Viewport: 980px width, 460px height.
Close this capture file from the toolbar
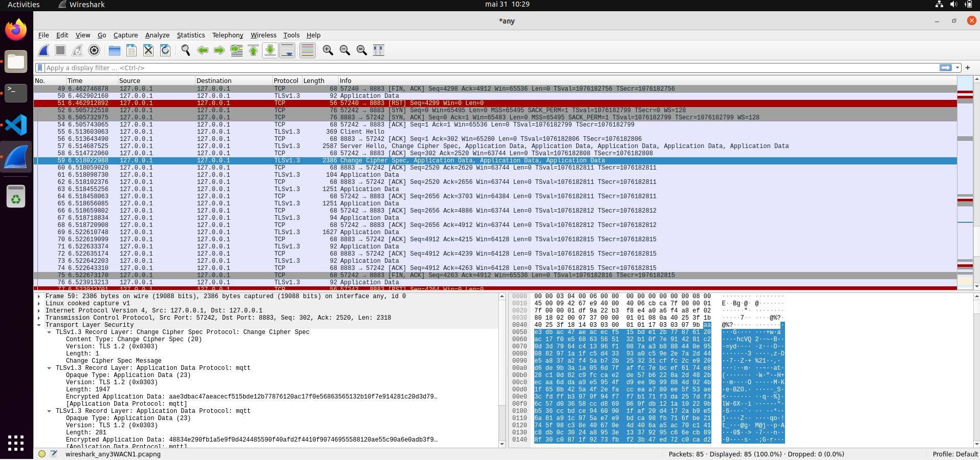[148, 50]
